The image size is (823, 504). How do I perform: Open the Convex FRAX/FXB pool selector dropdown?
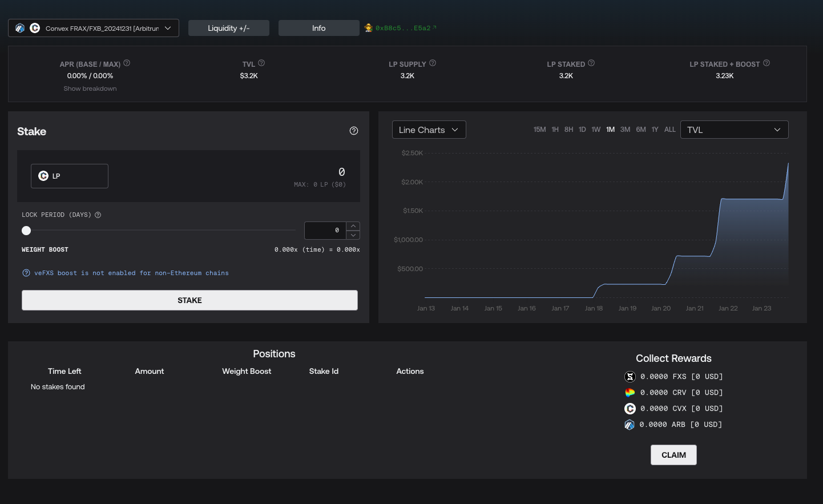coord(94,28)
